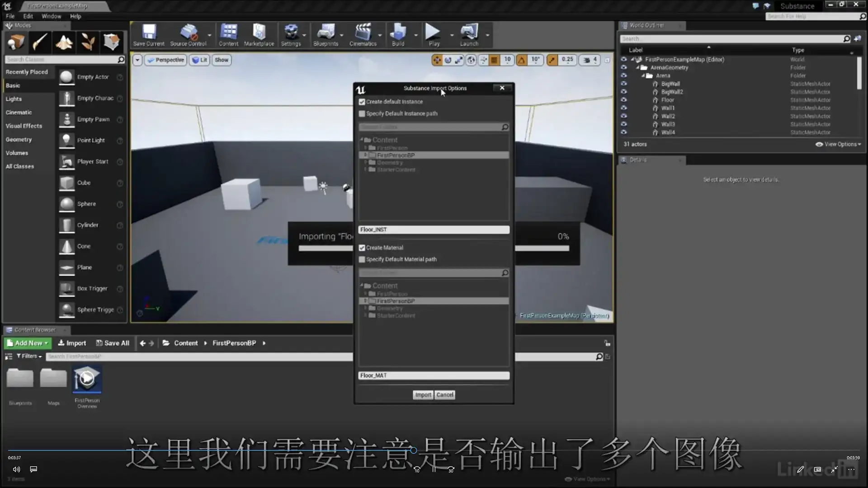Enable Specify Default Material path
The image size is (868, 488).
point(362,259)
